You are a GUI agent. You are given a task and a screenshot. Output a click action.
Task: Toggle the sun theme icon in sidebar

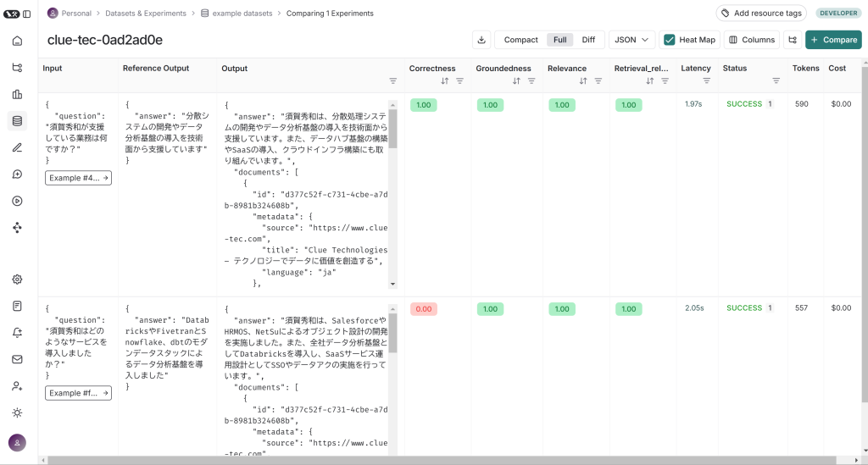[17, 412]
